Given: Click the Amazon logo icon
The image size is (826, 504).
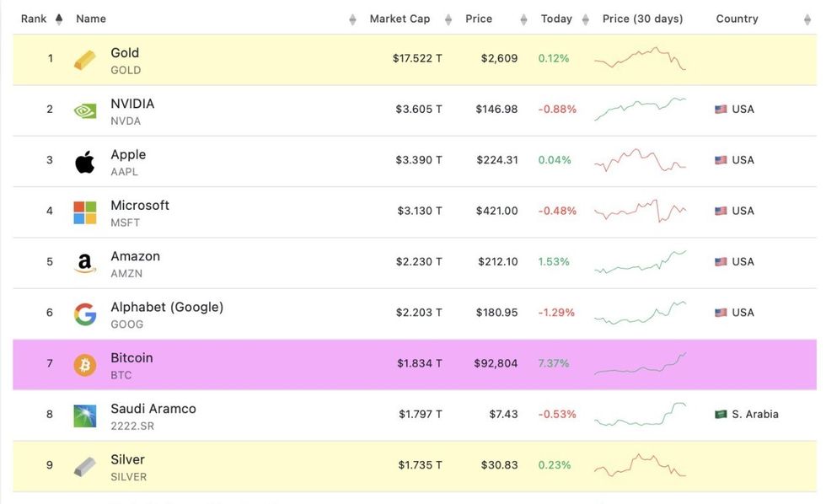Looking at the screenshot, I should coord(85,263).
